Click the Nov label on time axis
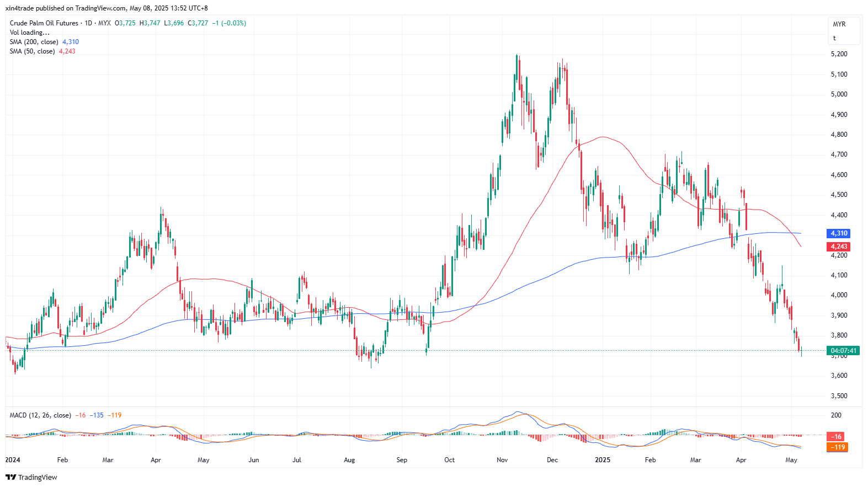 tap(502, 460)
